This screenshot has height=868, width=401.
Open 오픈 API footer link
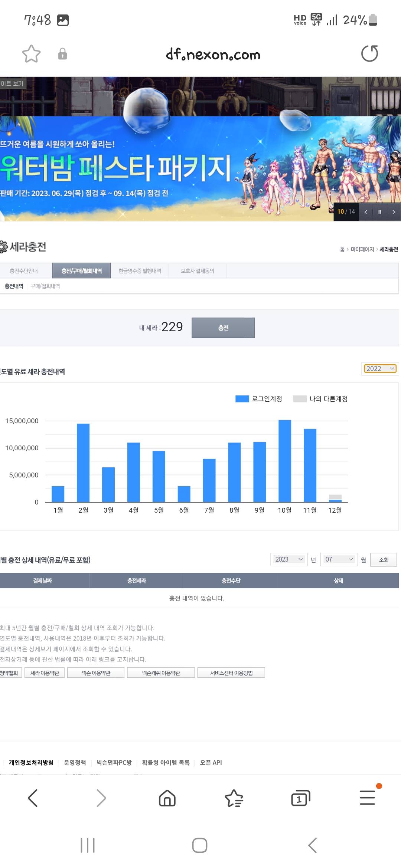pyautogui.click(x=211, y=763)
